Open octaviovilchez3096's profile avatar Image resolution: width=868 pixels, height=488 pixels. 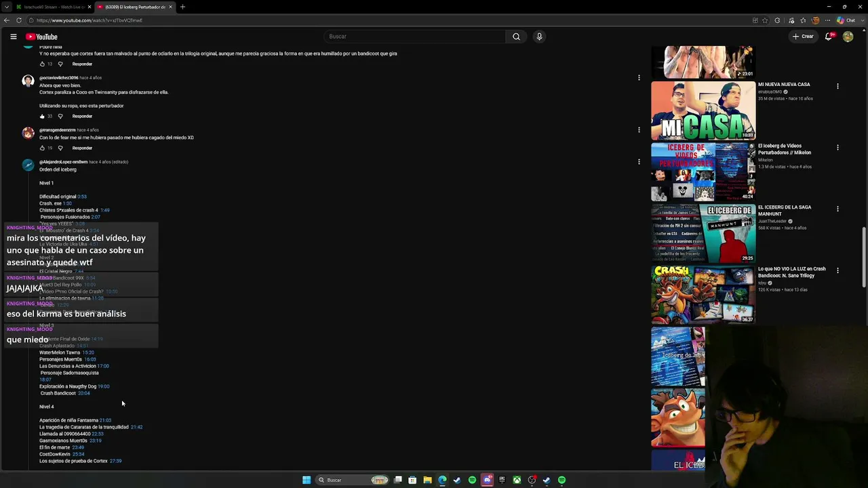(28, 81)
